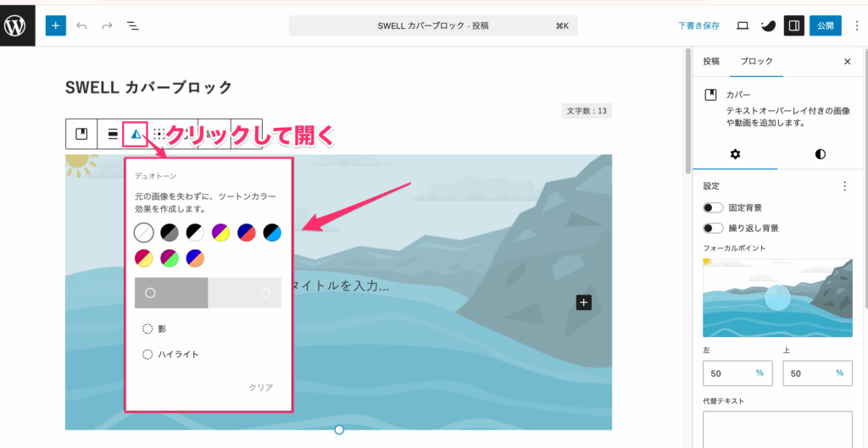Image resolution: width=868 pixels, height=448 pixels.
Task: Click the duotone filter toolbar icon
Action: click(135, 134)
